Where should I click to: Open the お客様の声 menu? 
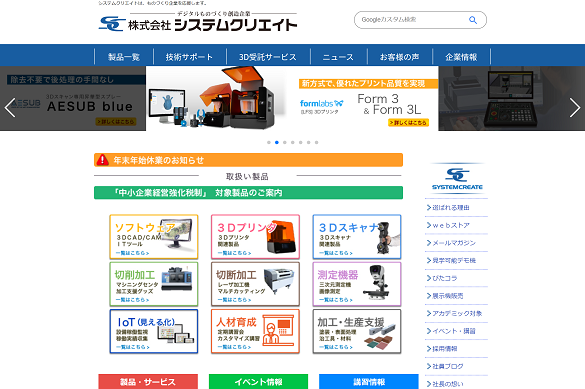(x=400, y=57)
